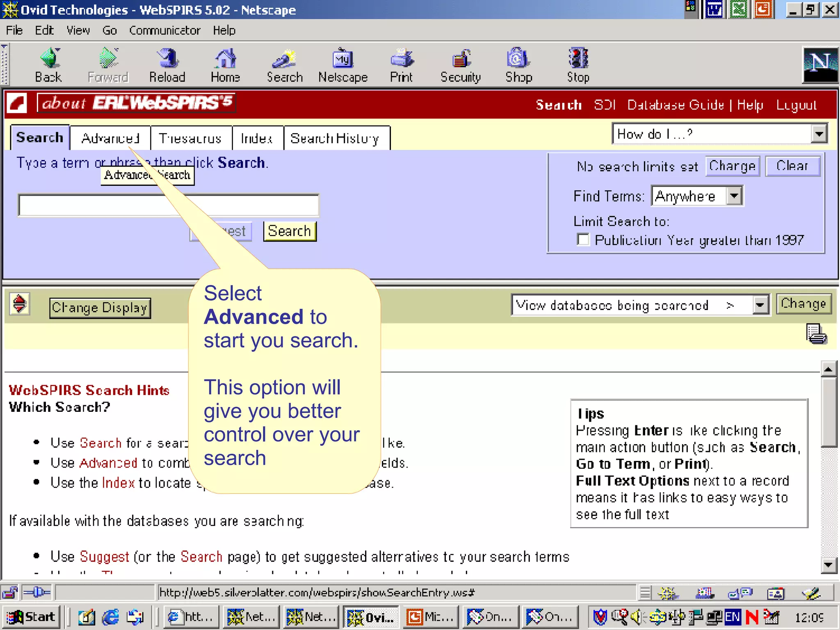Open the Go menu
Viewport: 840px width, 630px height.
(110, 30)
